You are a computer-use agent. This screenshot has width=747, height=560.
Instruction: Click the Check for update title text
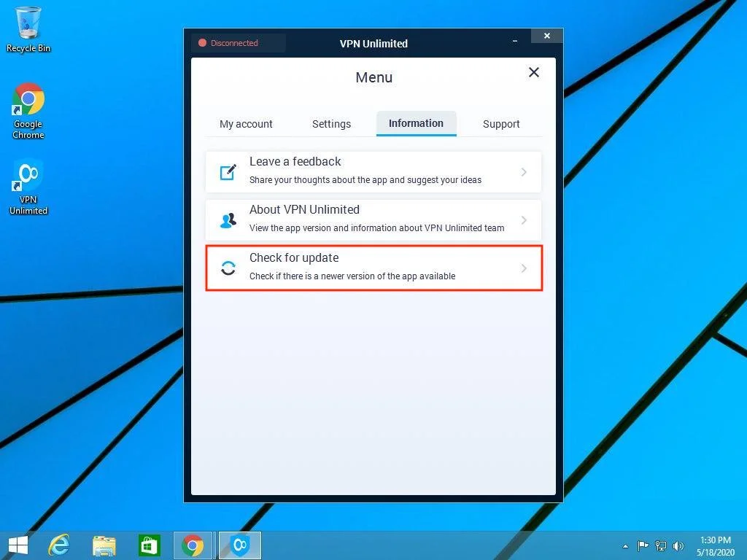294,258
